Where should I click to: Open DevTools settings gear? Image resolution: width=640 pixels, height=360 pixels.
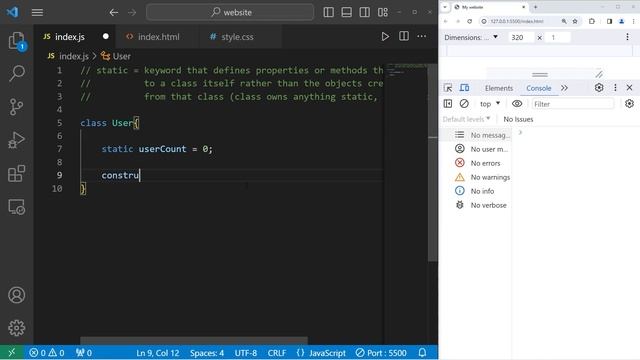point(599,87)
